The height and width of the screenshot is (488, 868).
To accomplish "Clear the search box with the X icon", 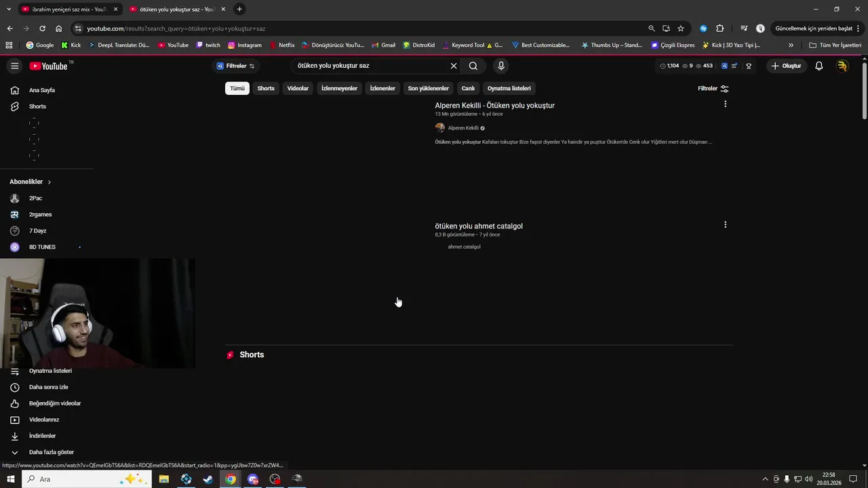I will tap(454, 66).
